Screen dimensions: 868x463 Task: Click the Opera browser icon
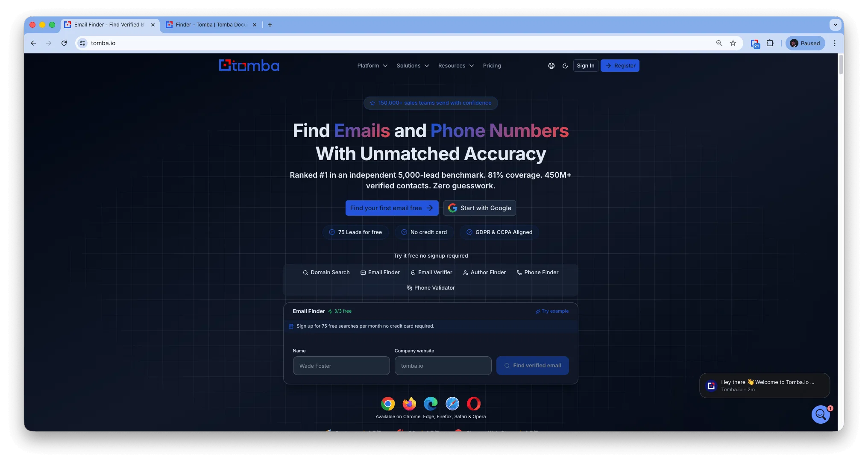[x=474, y=404]
